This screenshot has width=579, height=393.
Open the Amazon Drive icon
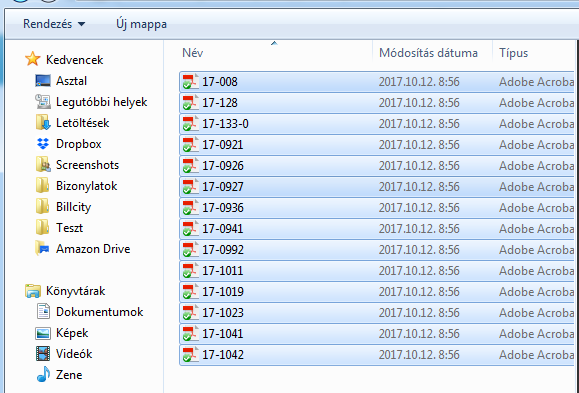[x=42, y=249]
